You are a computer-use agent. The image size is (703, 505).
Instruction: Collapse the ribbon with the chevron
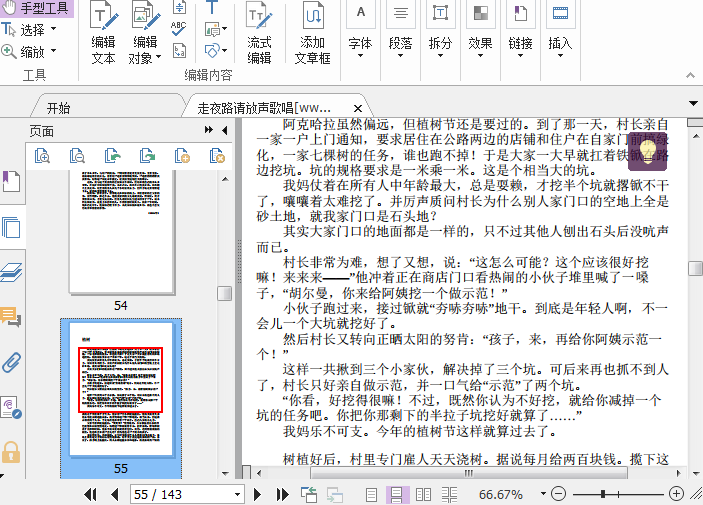pos(690,75)
